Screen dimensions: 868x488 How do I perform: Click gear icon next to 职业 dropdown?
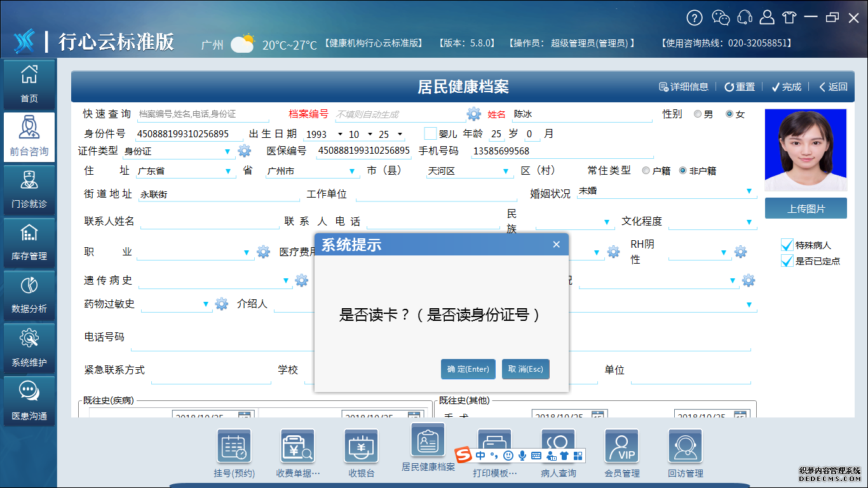click(x=263, y=252)
